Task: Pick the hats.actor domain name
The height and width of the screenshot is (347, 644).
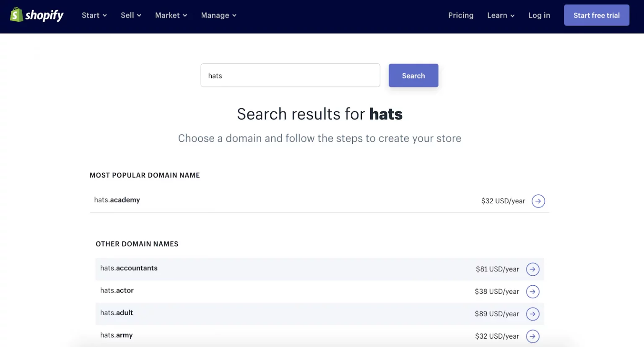Action: pyautogui.click(x=117, y=290)
